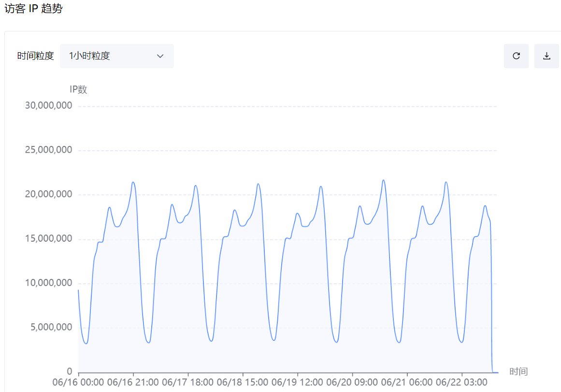
Task: Click the 20,000,000 y-axis label
Action: [x=49, y=194]
